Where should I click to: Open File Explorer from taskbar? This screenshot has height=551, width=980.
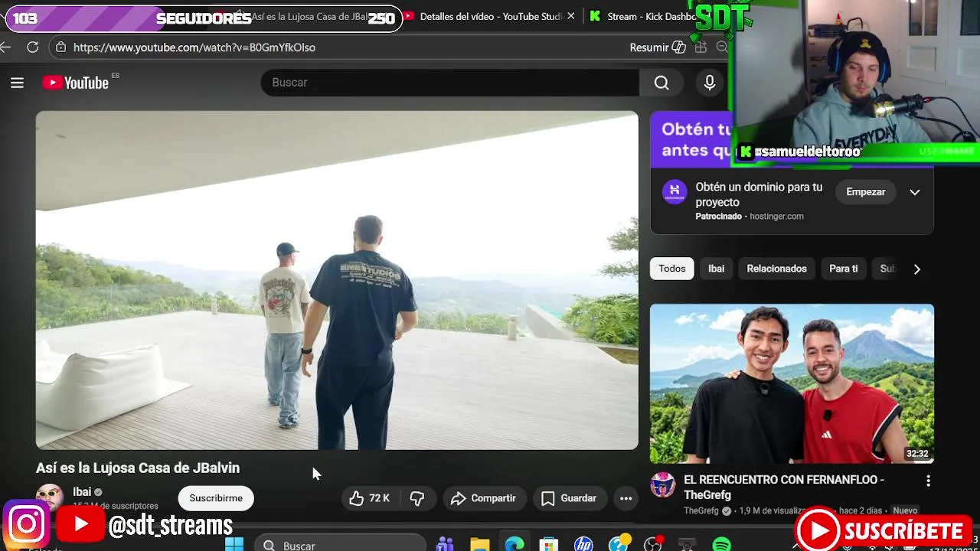(x=480, y=545)
